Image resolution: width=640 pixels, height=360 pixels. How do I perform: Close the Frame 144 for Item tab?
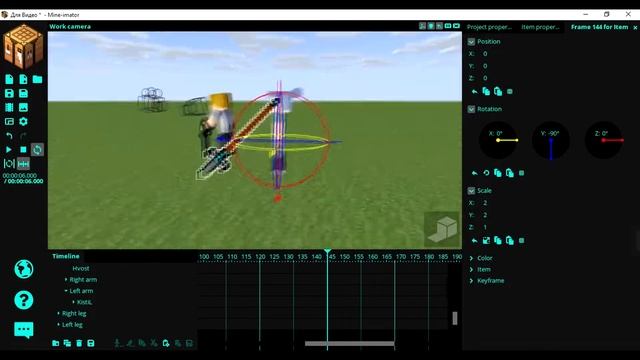[635, 27]
